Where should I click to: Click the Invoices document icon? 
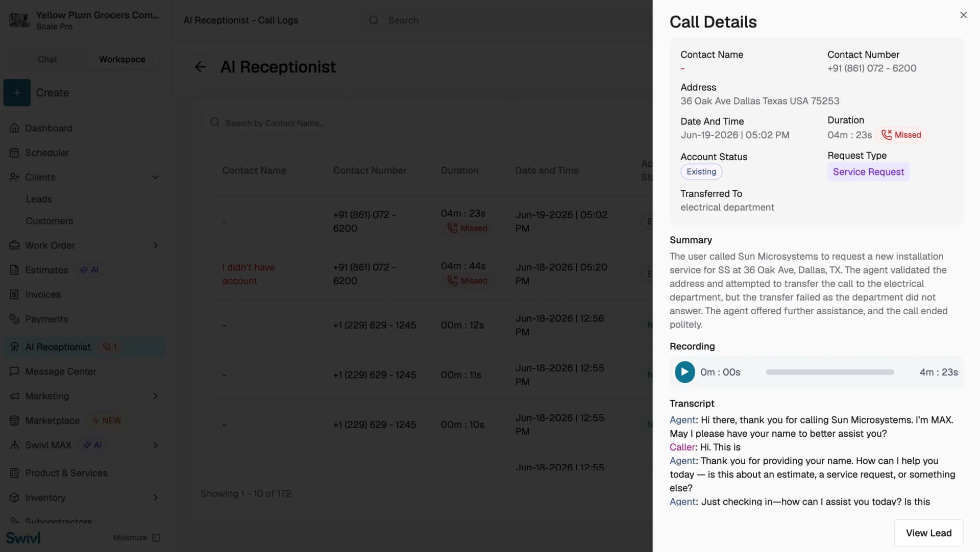[14, 294]
